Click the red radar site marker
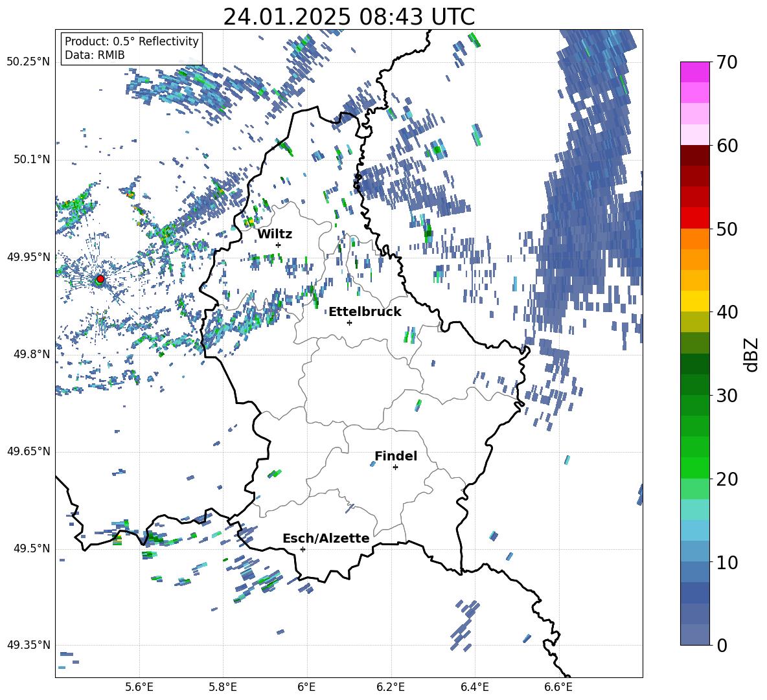Image resolution: width=767 pixels, height=700 pixels. [x=100, y=279]
